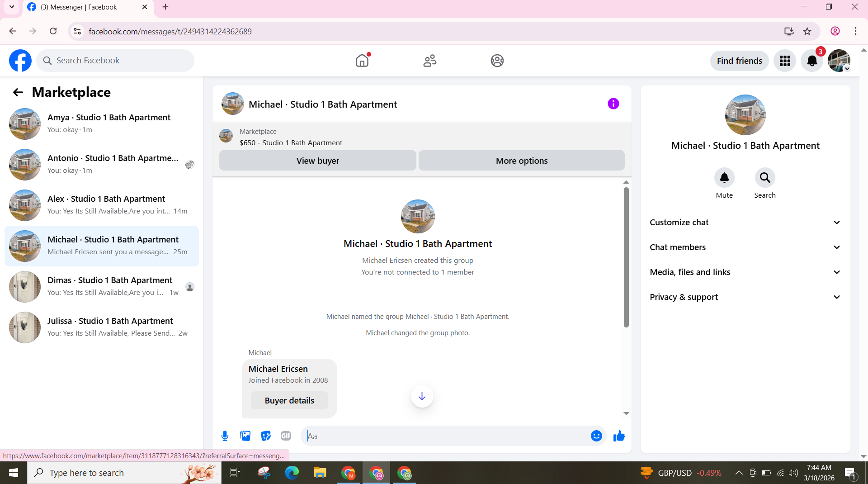Screen dimensions: 868x484
Task: View site information icon in address bar
Action: pos(77,31)
